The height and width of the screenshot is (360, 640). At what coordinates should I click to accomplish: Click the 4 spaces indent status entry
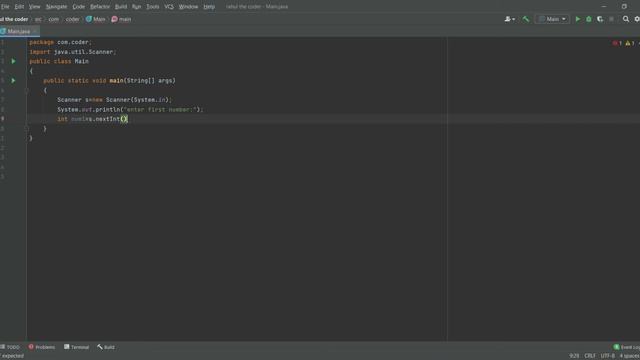point(630,356)
